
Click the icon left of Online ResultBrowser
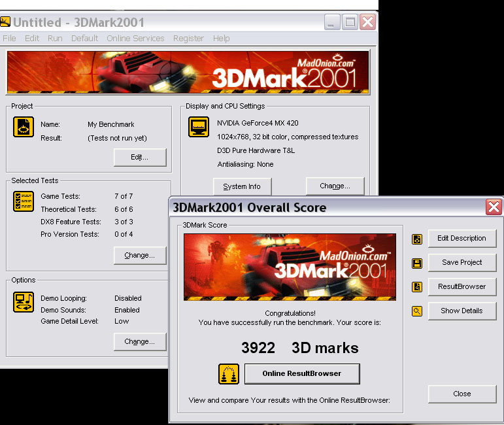pyautogui.click(x=229, y=374)
